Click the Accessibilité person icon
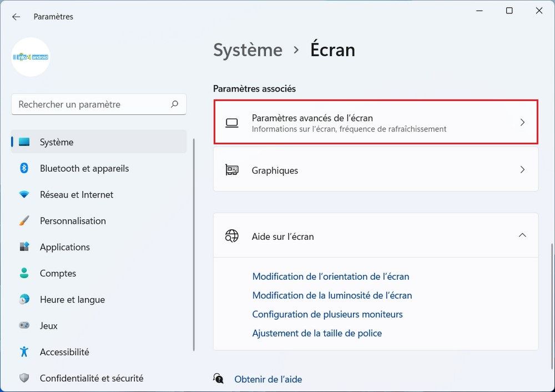This screenshot has width=555, height=392. coord(24,351)
